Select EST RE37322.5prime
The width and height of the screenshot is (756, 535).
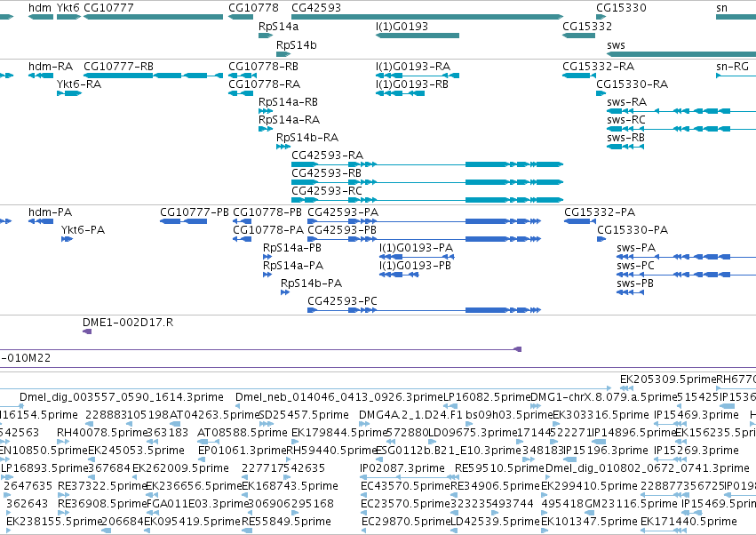point(102,486)
